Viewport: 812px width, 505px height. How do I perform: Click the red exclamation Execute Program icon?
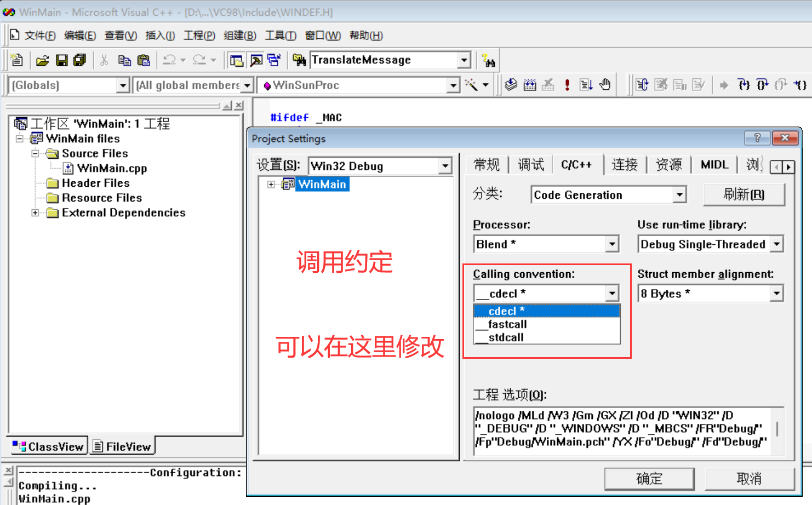pyautogui.click(x=567, y=85)
